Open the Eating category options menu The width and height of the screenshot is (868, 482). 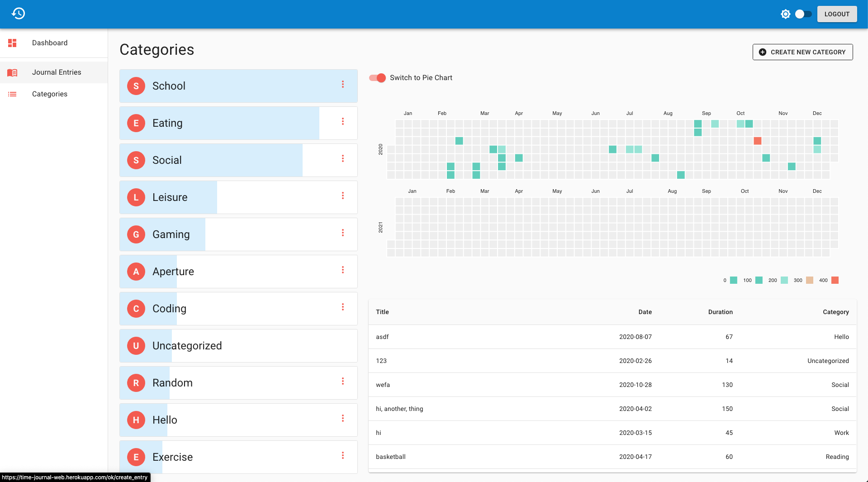tap(343, 121)
